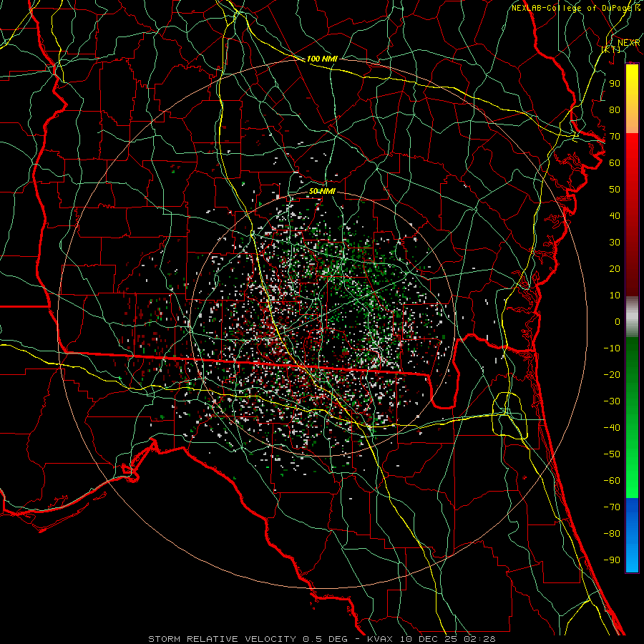The height and width of the screenshot is (644, 644).
Task: Click the Storm Relative Velocity product caption
Action: [x=322, y=639]
